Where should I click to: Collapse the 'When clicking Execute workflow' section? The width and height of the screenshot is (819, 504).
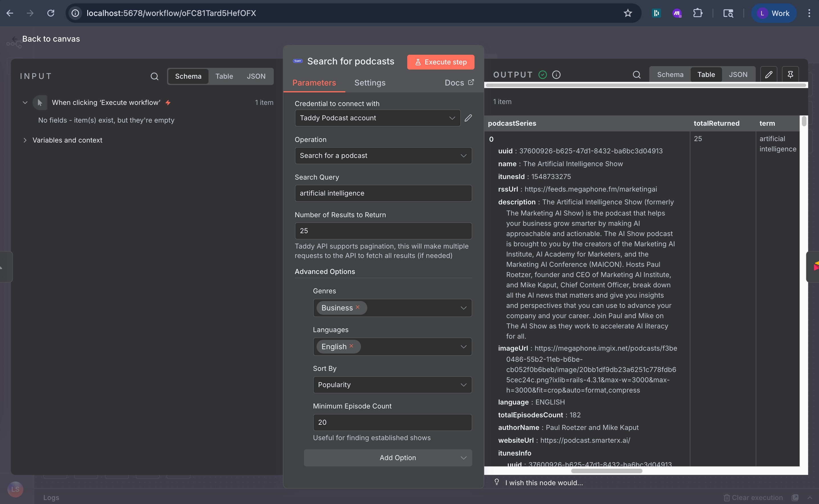click(x=25, y=102)
